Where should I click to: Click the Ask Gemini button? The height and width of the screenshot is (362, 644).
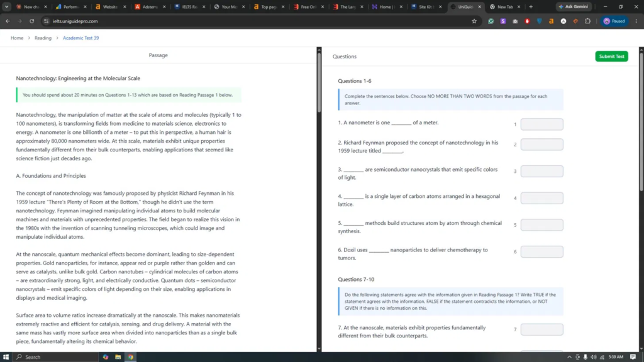point(574,6)
